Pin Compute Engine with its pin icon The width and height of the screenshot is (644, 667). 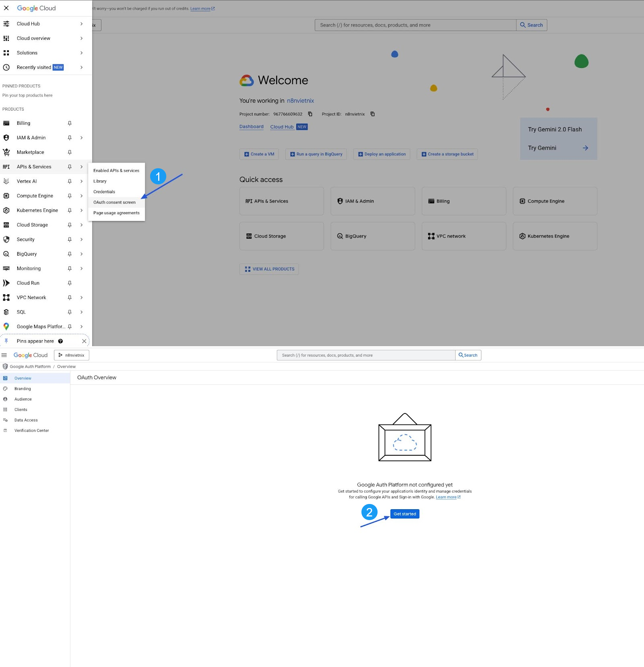(x=70, y=196)
